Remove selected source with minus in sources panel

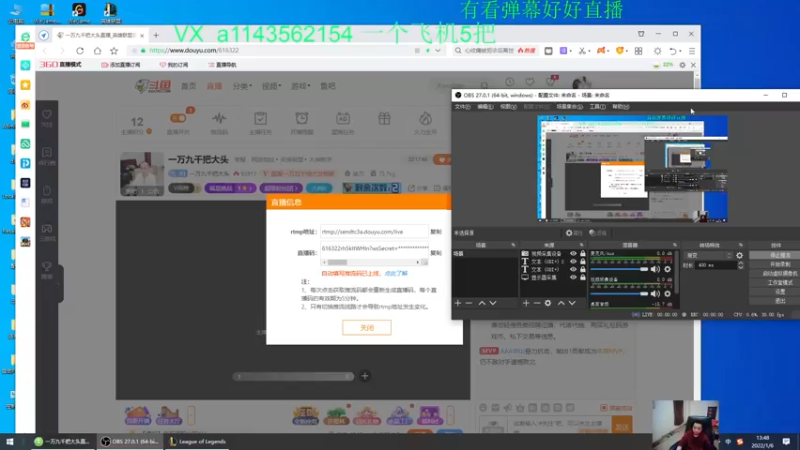tap(537, 303)
